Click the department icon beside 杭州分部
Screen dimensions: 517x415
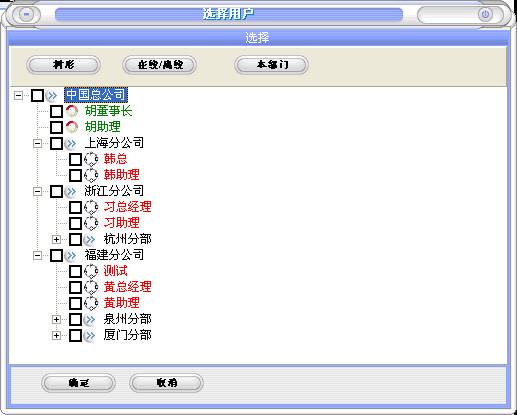[x=90, y=239]
